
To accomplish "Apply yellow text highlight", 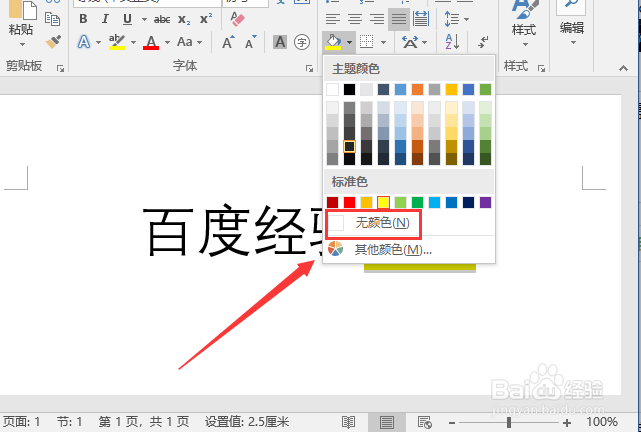I will pos(117,42).
